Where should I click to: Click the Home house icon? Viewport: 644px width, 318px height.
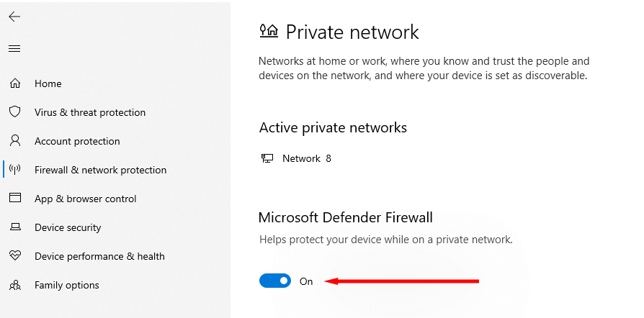click(14, 83)
